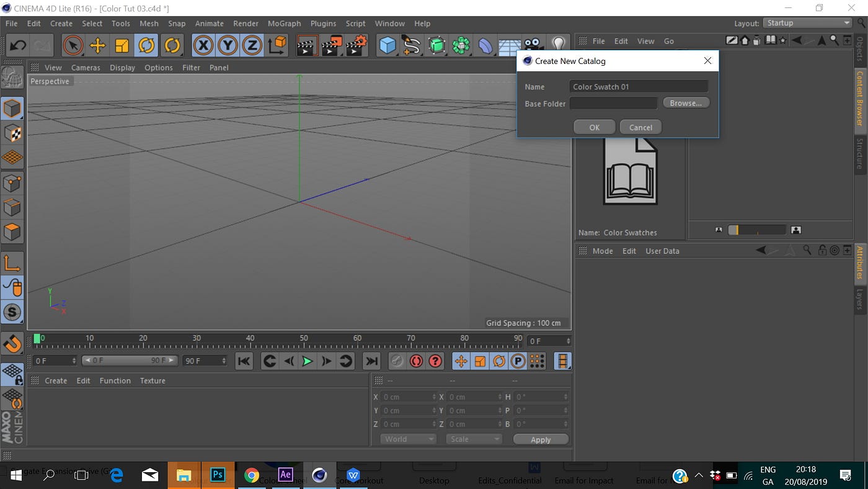The width and height of the screenshot is (868, 489).
Task: Add a Cube primitive object
Action: coord(387,45)
